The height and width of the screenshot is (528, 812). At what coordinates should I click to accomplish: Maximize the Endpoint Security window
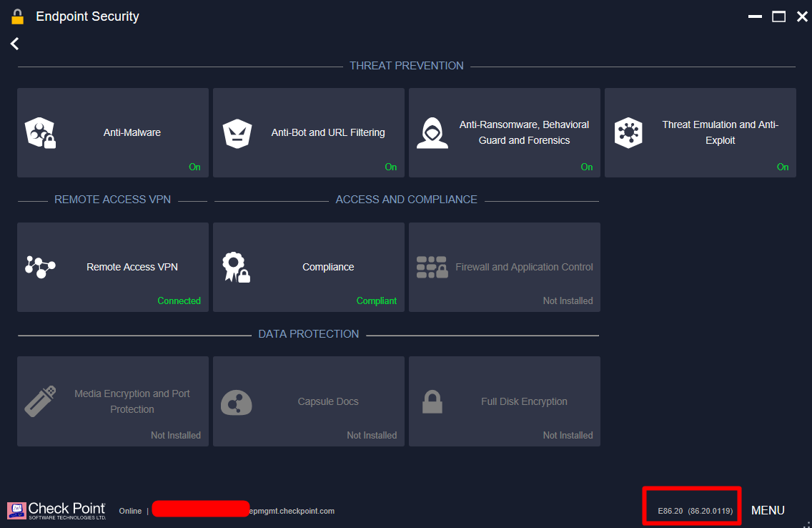coord(779,16)
